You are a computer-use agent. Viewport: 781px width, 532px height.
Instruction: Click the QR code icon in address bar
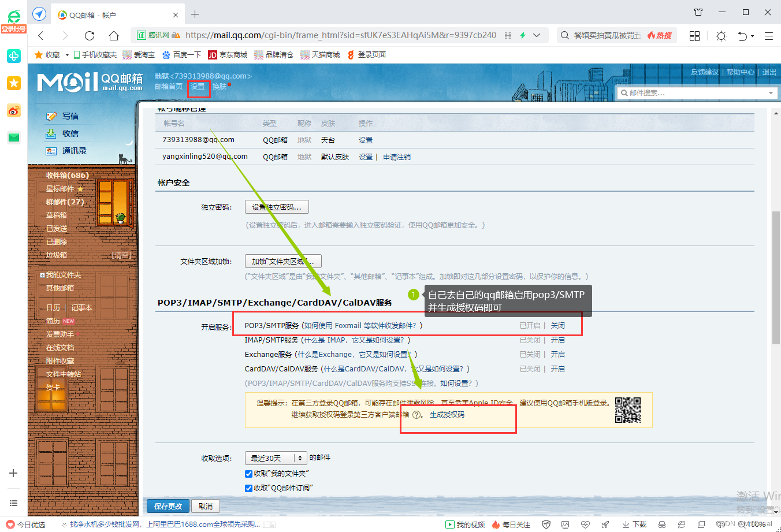508,35
